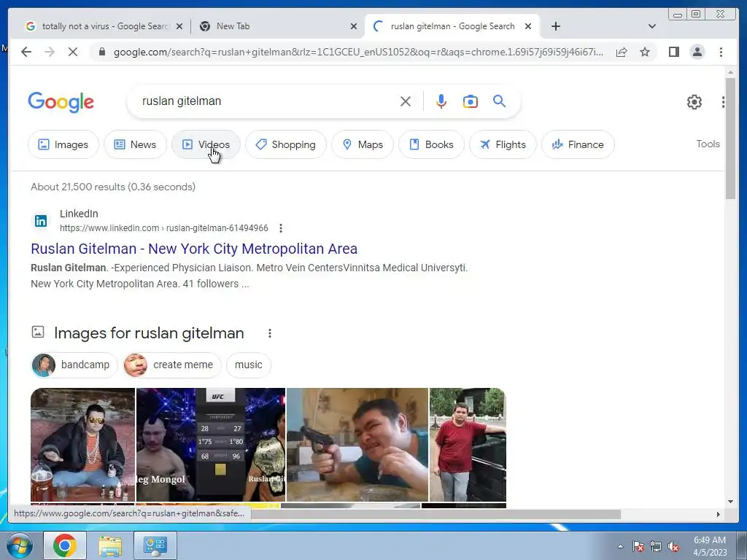Click the Chrome taskbar icon
This screenshot has width=747, height=560.
65,545
